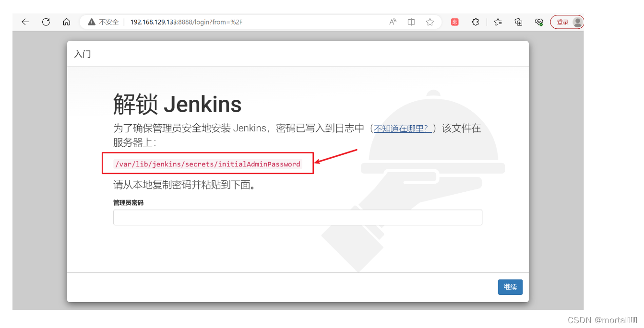Click the 登录 profile button

[x=567, y=22]
